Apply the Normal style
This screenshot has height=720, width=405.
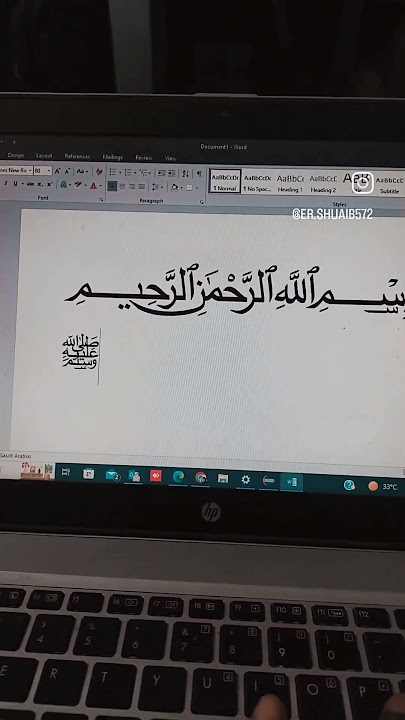(x=225, y=181)
